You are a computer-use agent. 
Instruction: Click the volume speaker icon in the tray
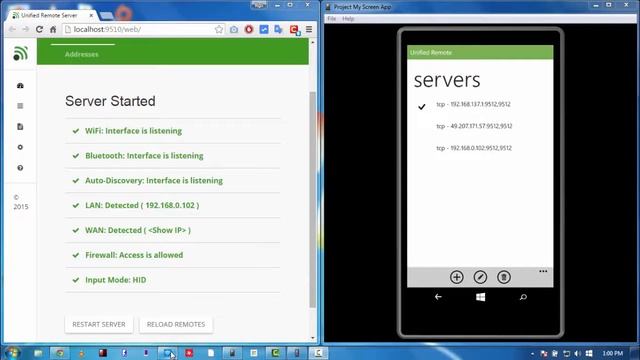(577, 353)
